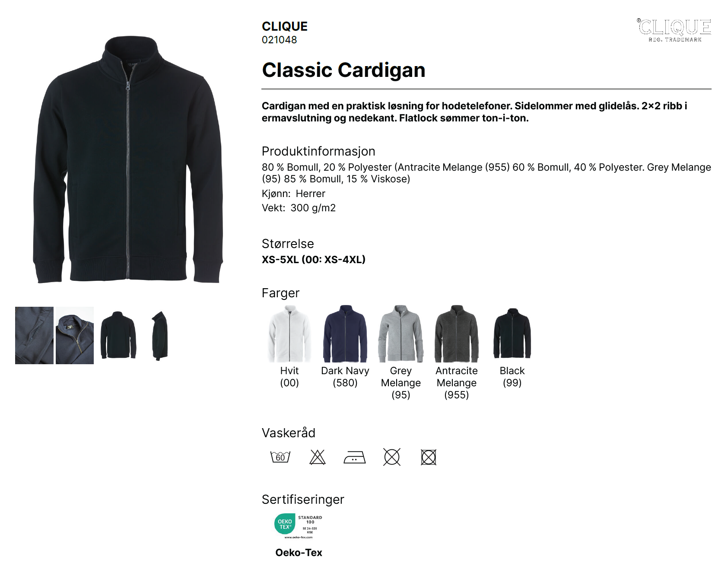Click the Clique registered trademark logo
The image size is (728, 569).
[x=674, y=30]
